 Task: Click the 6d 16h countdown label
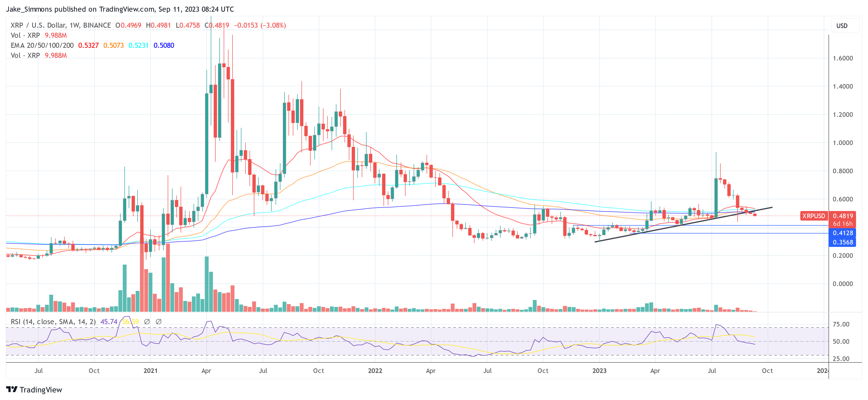coord(842,224)
